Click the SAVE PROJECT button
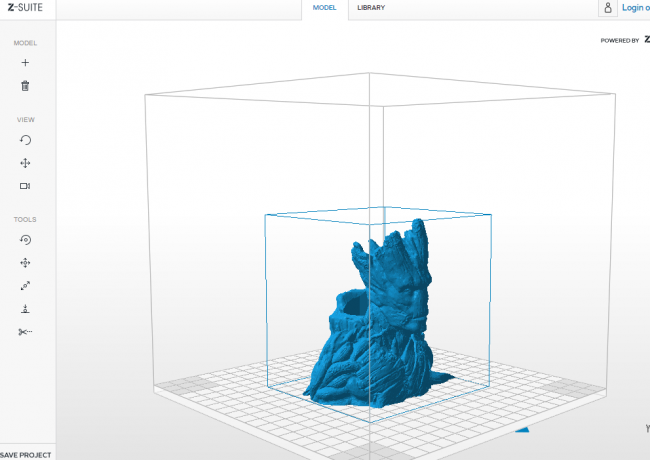The image size is (650, 460). click(x=27, y=454)
